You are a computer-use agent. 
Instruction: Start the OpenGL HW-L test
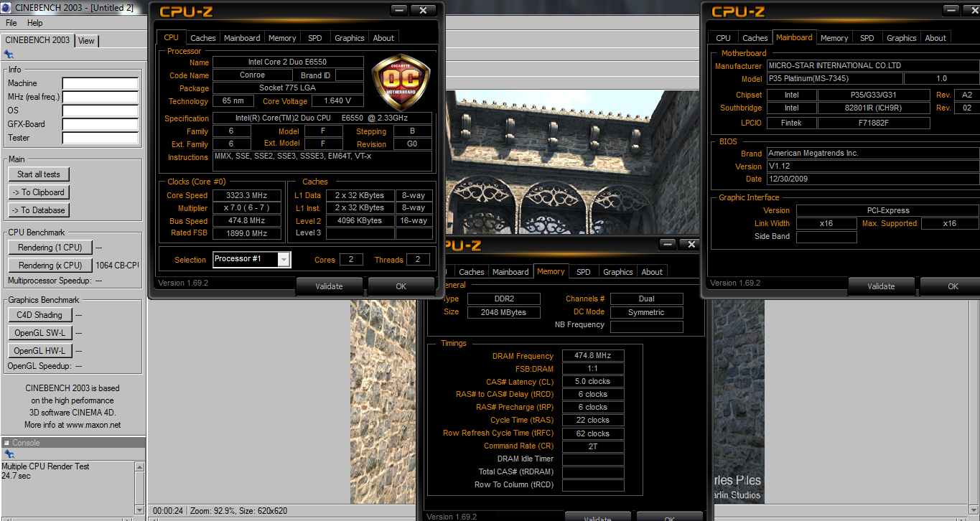click(x=39, y=351)
